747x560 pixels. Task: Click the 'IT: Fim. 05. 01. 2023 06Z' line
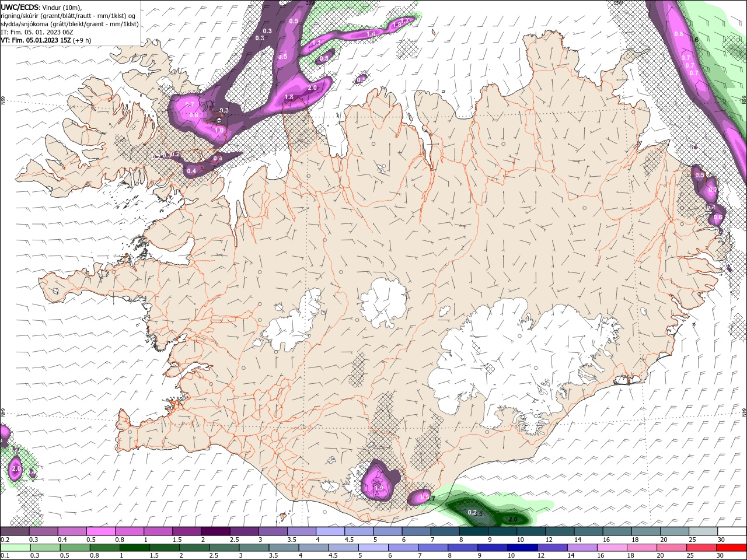point(37,32)
